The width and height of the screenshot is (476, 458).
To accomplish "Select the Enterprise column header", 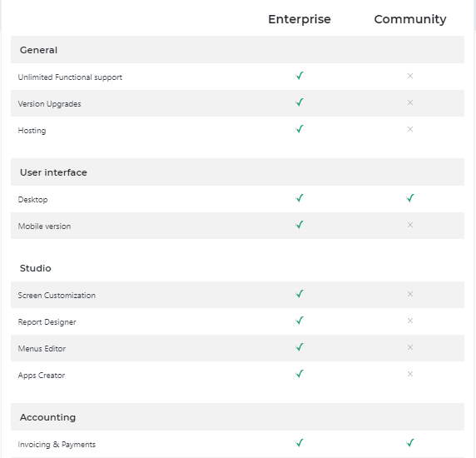I will [300, 19].
